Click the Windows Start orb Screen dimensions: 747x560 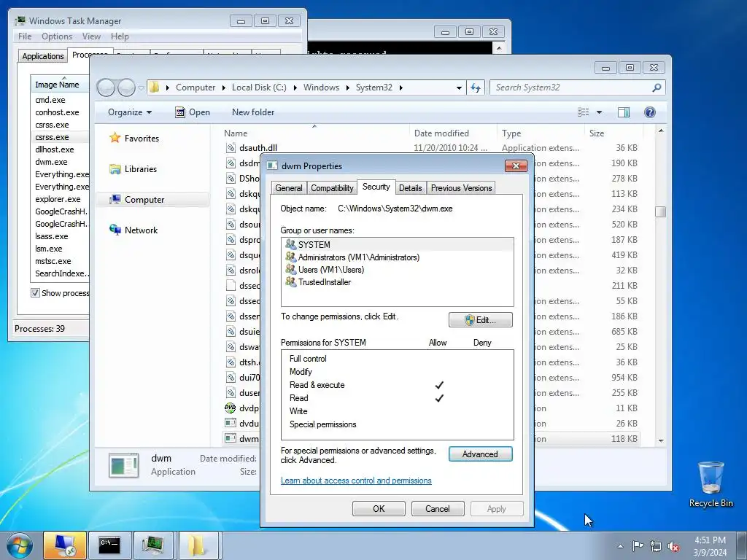click(20, 545)
